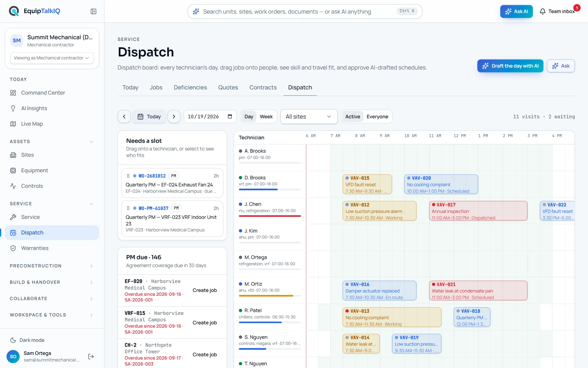Open Warranties shield item
This screenshot has width=588, height=368.
click(52, 248)
